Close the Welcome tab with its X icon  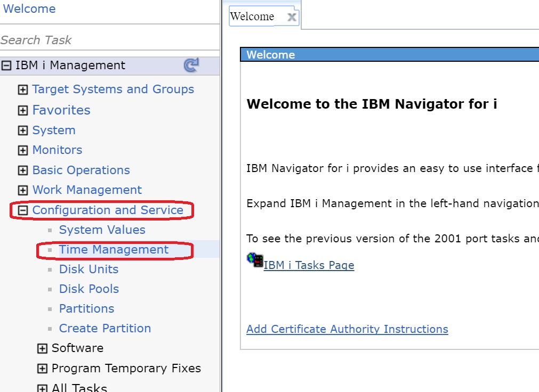(x=292, y=17)
